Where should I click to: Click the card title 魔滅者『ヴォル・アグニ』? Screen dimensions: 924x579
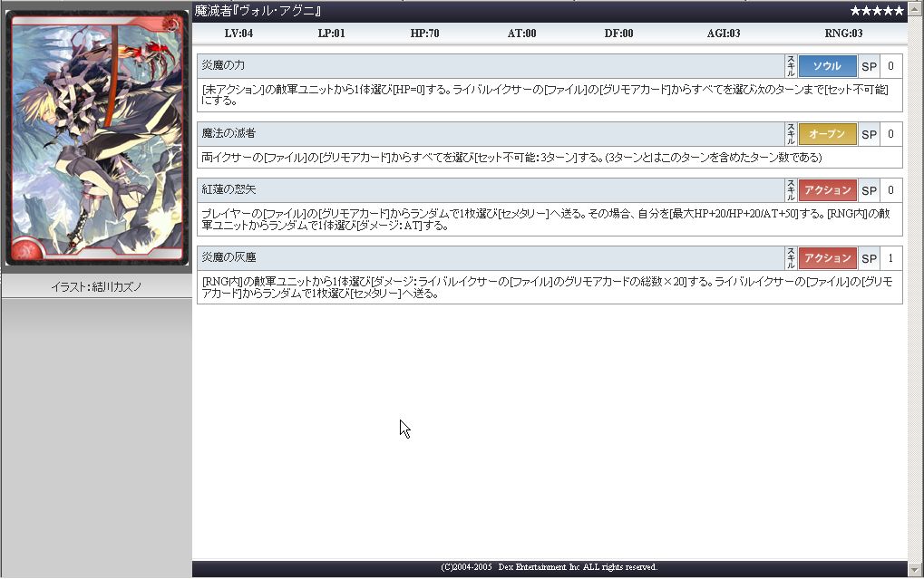[258, 11]
